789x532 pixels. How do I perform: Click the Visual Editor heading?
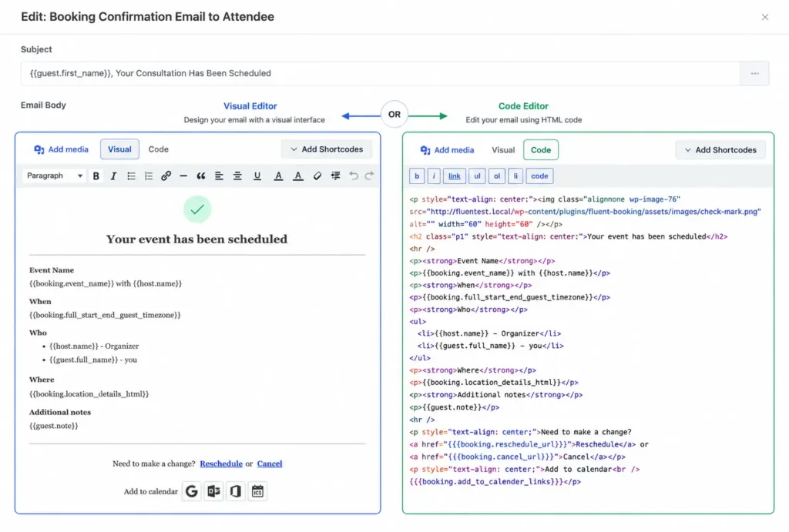(x=250, y=106)
